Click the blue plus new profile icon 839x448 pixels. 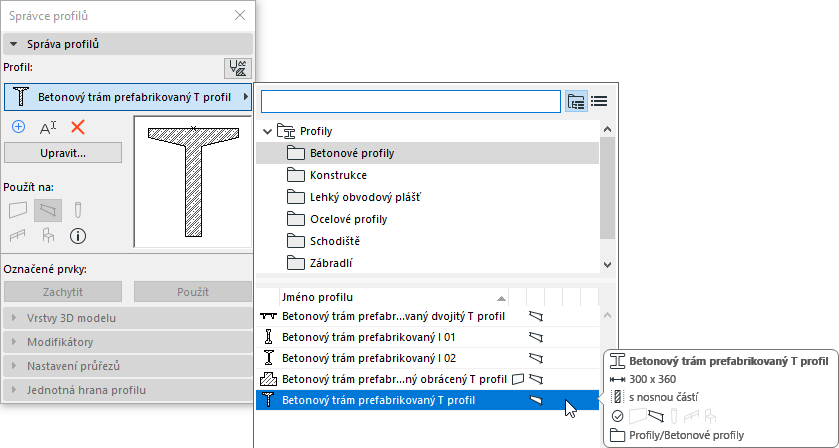click(18, 127)
